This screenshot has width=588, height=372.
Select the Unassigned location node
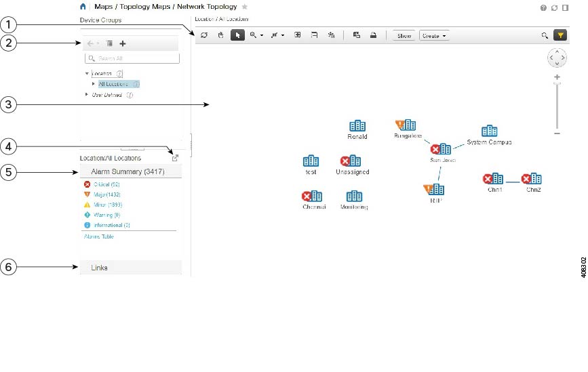(x=353, y=165)
